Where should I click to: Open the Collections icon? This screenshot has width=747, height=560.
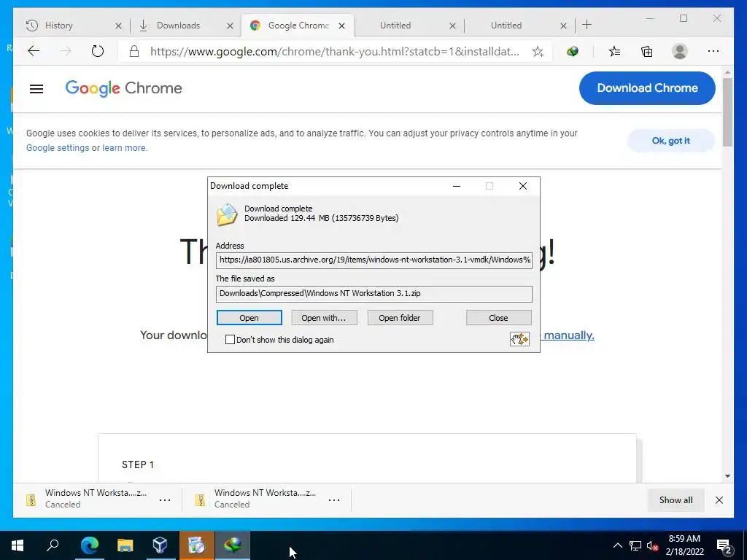click(x=647, y=52)
